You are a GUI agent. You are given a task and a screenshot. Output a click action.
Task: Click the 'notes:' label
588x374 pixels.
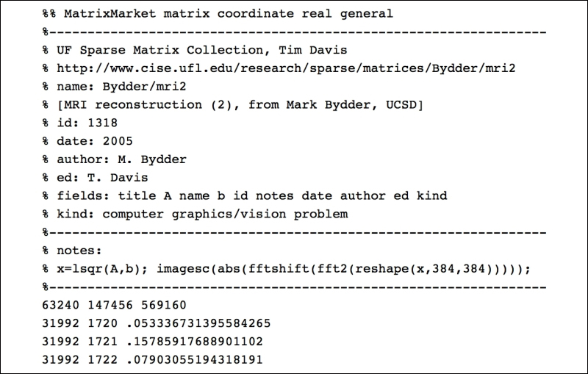79,251
